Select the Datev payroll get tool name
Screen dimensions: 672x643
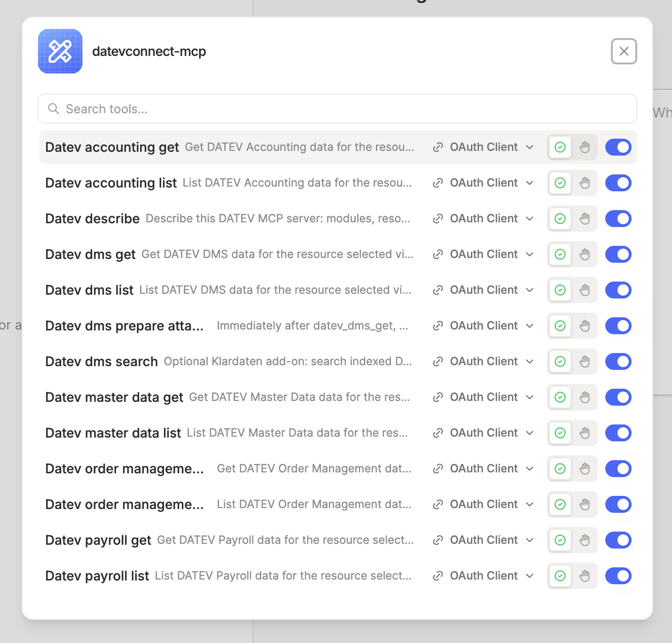[x=98, y=540]
